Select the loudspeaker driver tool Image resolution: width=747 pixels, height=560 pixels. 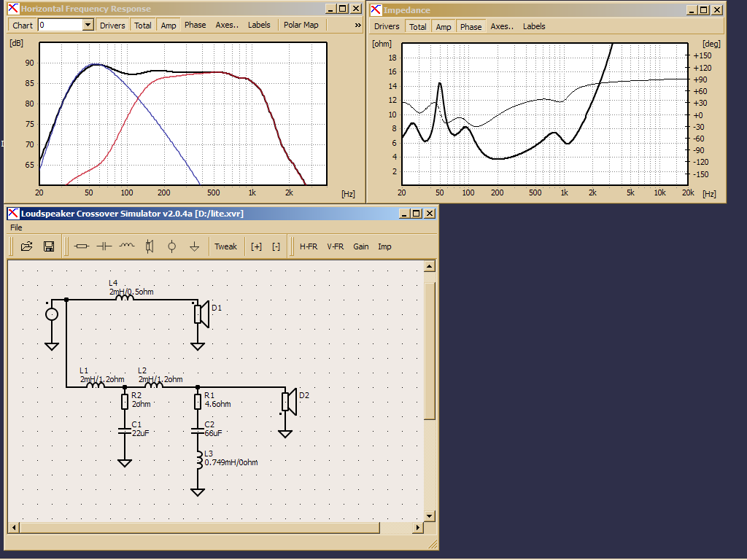click(149, 246)
